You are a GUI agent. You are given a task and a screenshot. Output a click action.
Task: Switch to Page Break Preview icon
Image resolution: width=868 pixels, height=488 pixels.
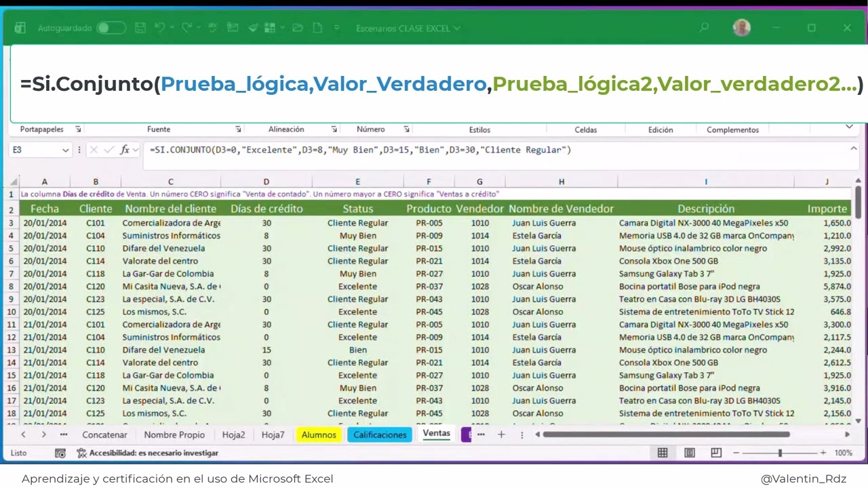coord(716,453)
